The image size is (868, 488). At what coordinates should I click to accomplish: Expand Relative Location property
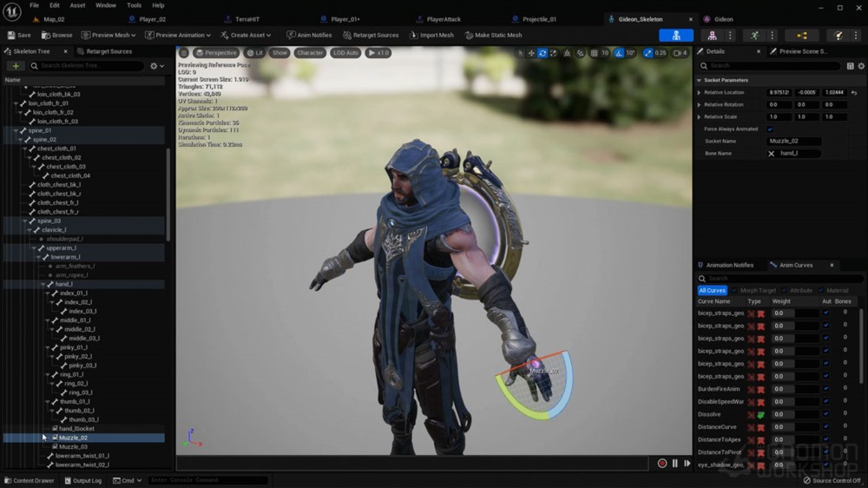click(699, 93)
